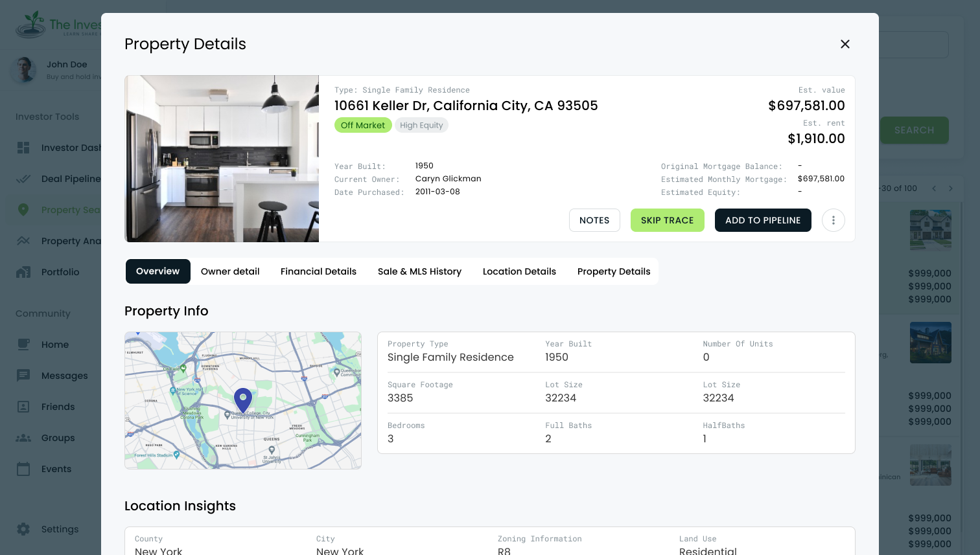Select the Property Details tab

click(614, 271)
